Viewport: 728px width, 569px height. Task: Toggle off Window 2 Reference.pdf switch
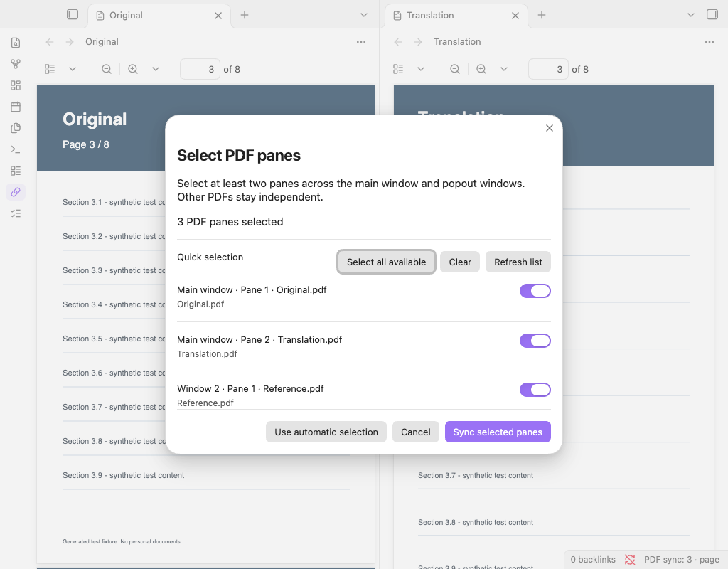pos(535,390)
